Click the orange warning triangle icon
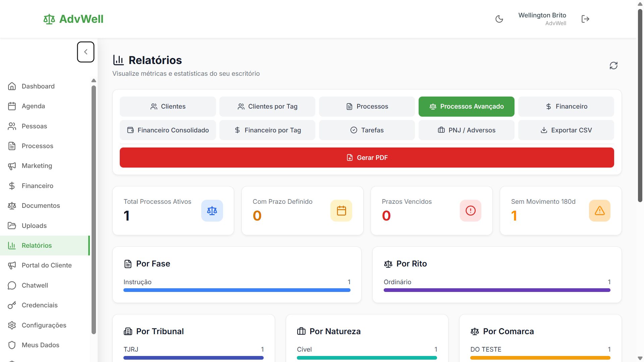644x362 pixels. pyautogui.click(x=599, y=211)
